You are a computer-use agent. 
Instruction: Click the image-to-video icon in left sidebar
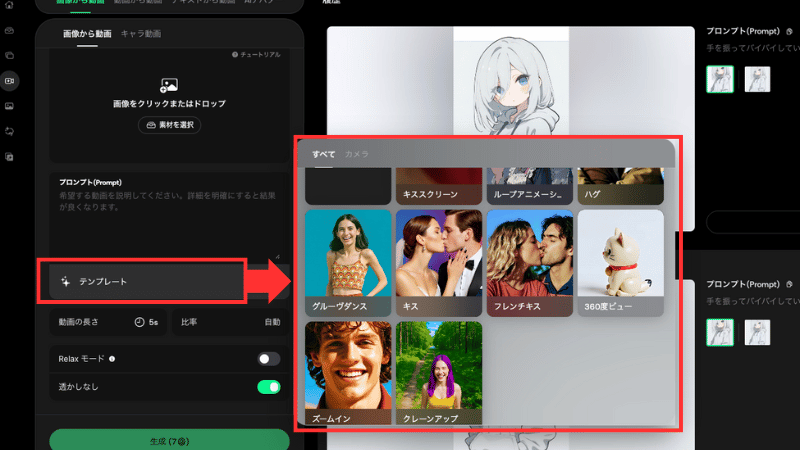click(x=10, y=80)
